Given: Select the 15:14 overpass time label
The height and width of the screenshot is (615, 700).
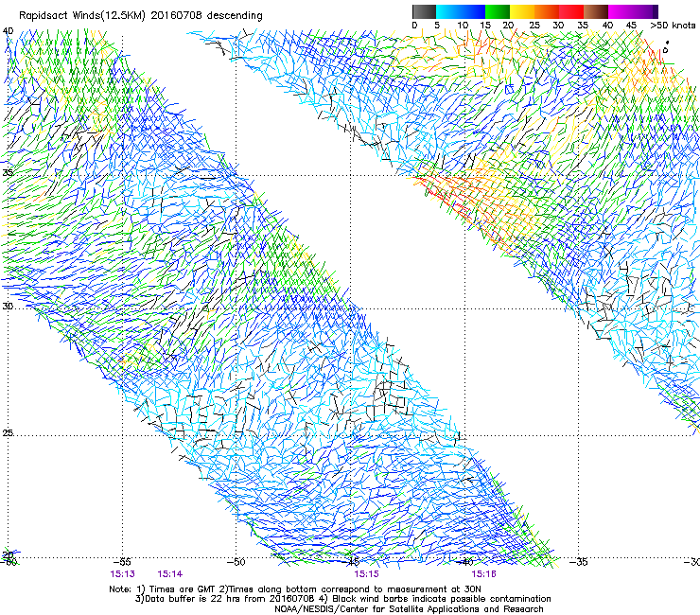Looking at the screenshot, I should (x=169, y=574).
